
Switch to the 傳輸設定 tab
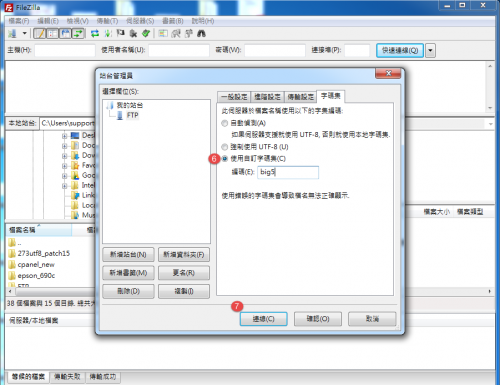[301, 97]
